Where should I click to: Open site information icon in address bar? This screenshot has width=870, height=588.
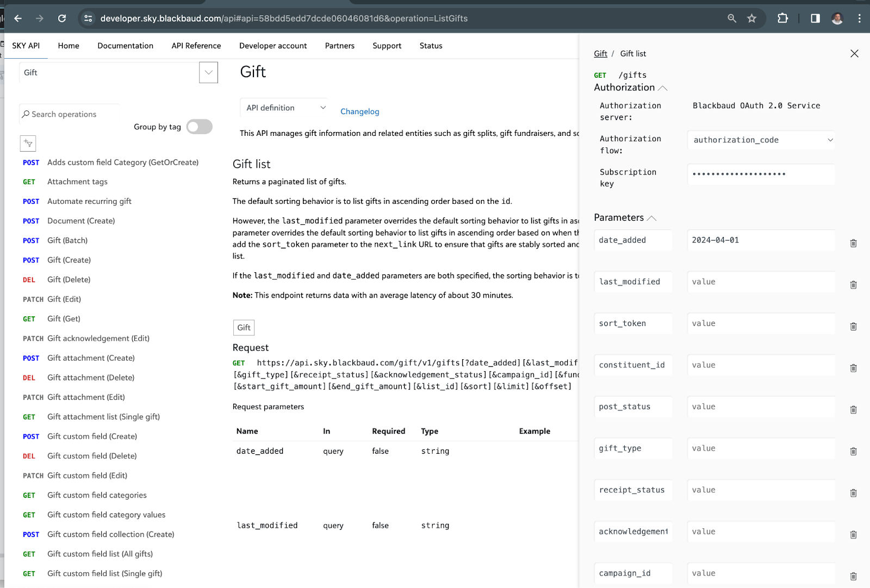[88, 18]
